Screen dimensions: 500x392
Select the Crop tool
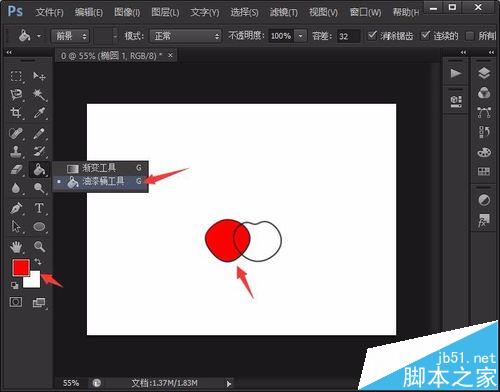pyautogui.click(x=16, y=113)
